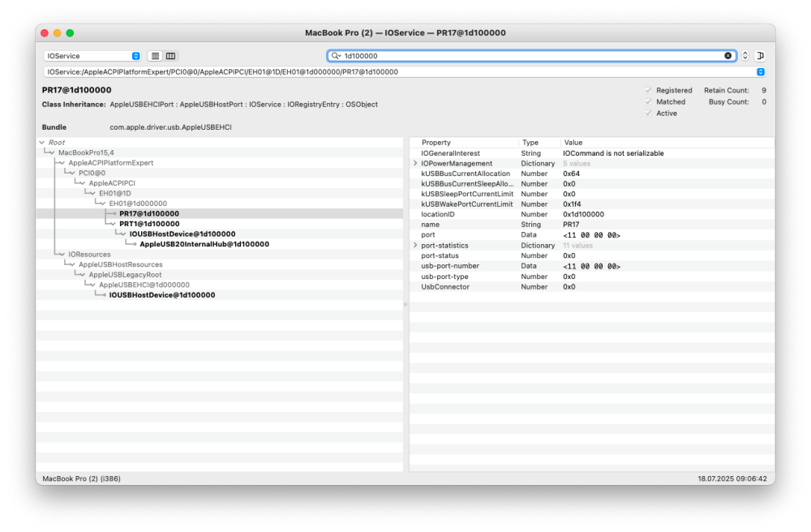Minimize the window with yellow button
Image resolution: width=811 pixels, height=532 pixels.
point(58,33)
